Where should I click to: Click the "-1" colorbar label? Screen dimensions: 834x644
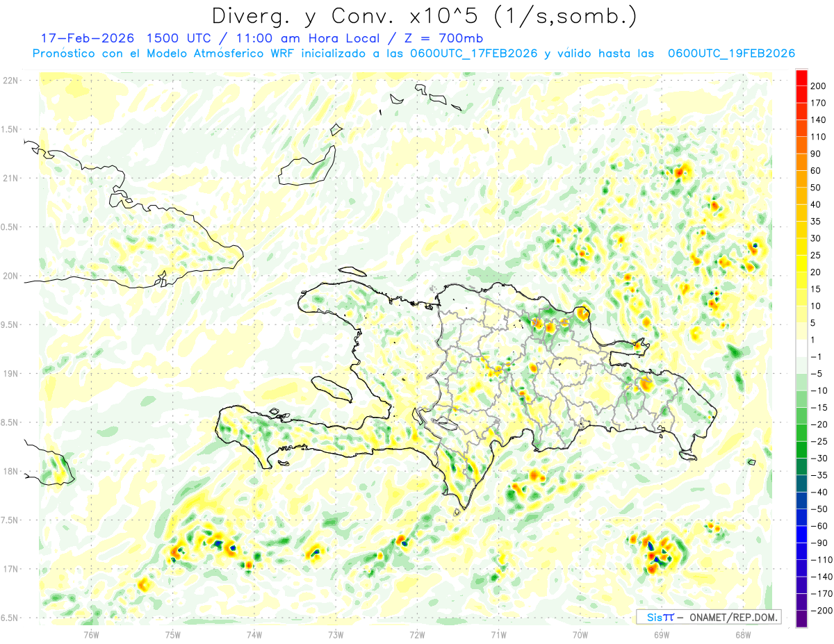(817, 357)
